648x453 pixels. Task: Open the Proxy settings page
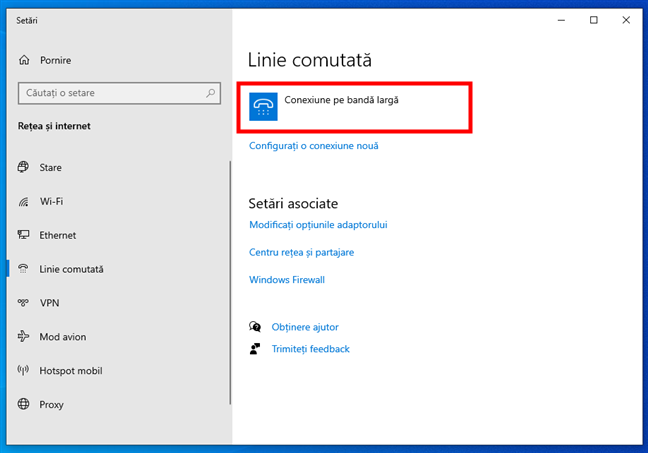click(51, 405)
